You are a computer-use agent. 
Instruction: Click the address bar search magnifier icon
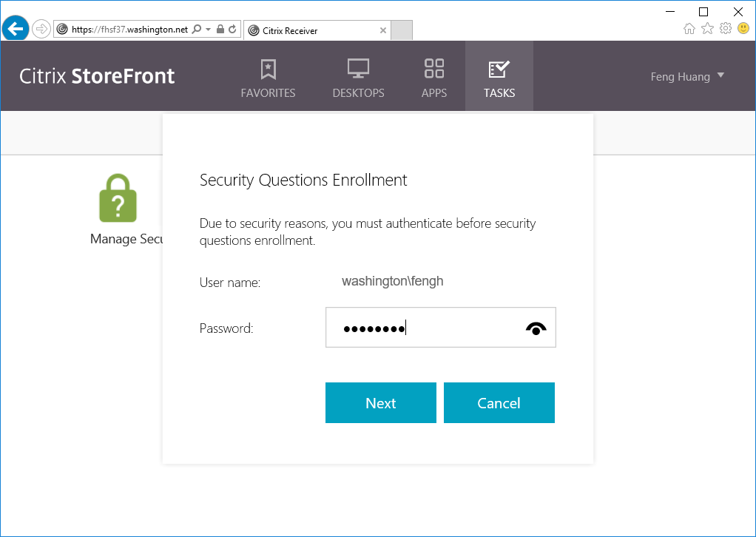coord(197,30)
